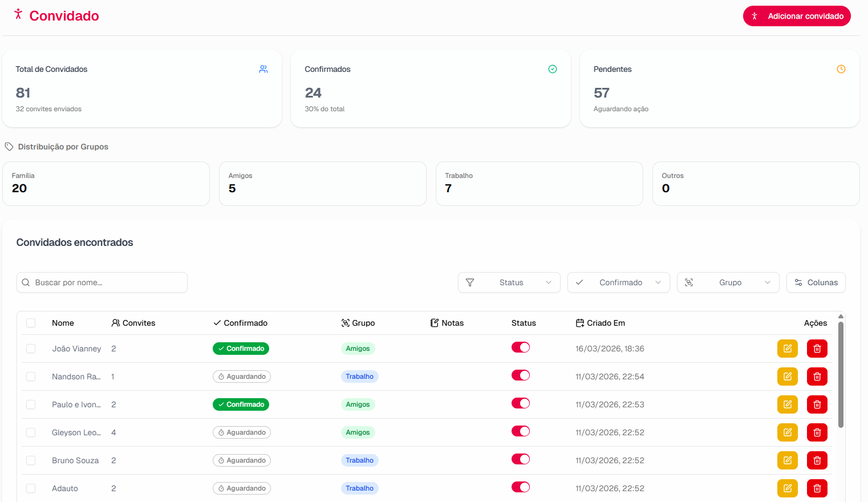Click the magnifier icon in search box
The width and height of the screenshot is (868, 502).
pos(26,282)
